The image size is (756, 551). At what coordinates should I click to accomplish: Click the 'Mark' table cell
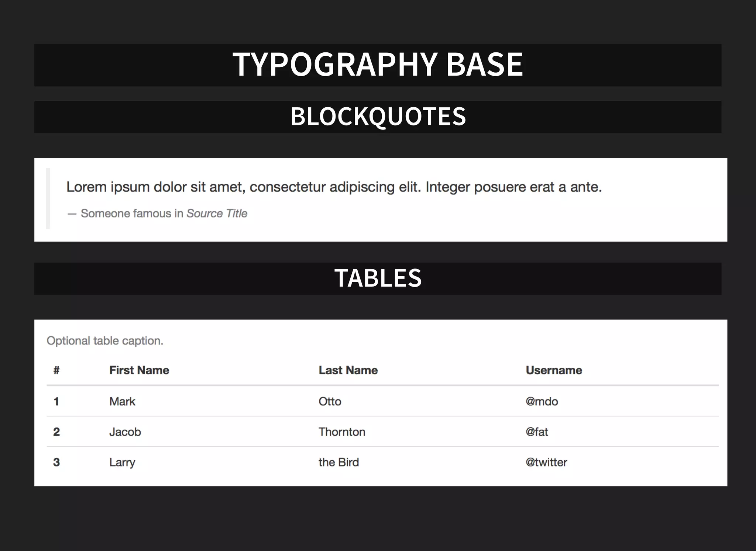point(122,401)
